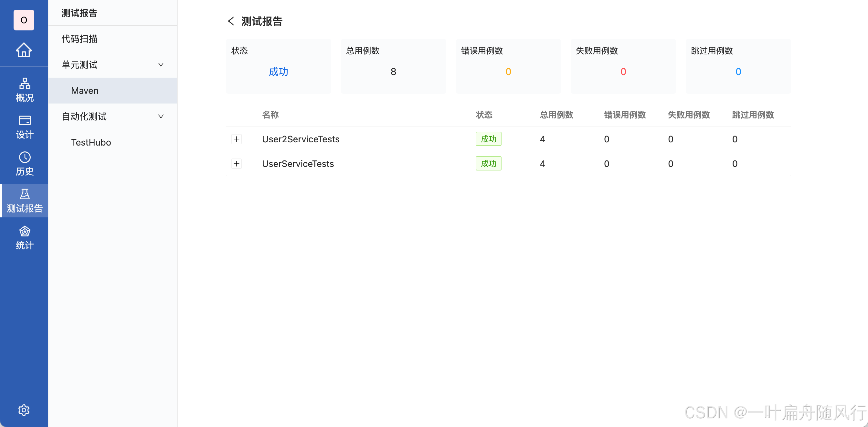Viewport: 868px width, 427px height.
Task: Click the blue 成功 status value
Action: pos(278,71)
